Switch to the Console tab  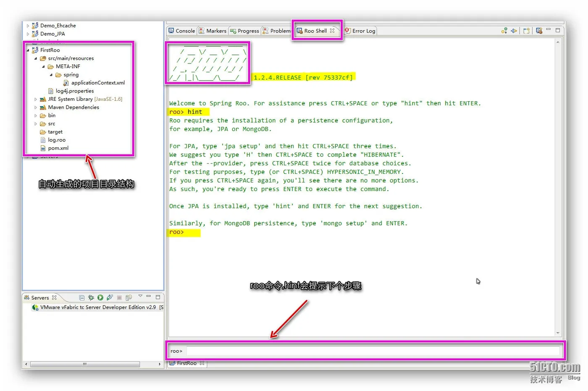[182, 31]
